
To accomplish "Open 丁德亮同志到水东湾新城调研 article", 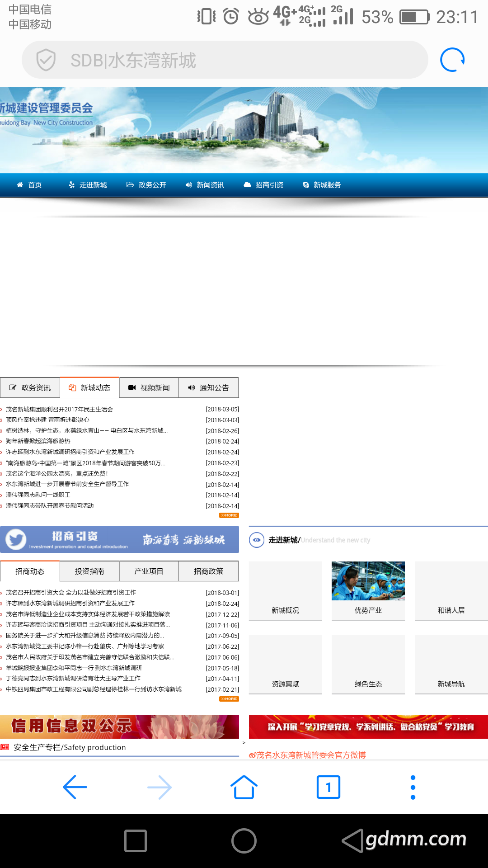I will 73,678.
